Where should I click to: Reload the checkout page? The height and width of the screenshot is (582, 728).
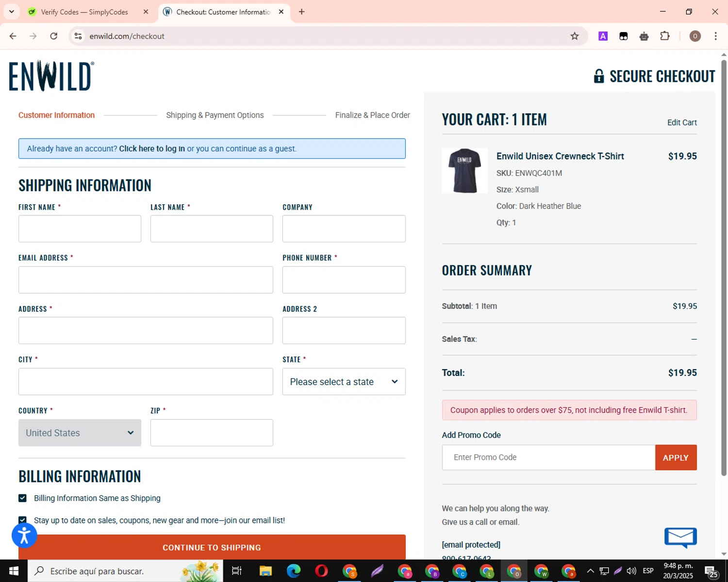pyautogui.click(x=54, y=36)
